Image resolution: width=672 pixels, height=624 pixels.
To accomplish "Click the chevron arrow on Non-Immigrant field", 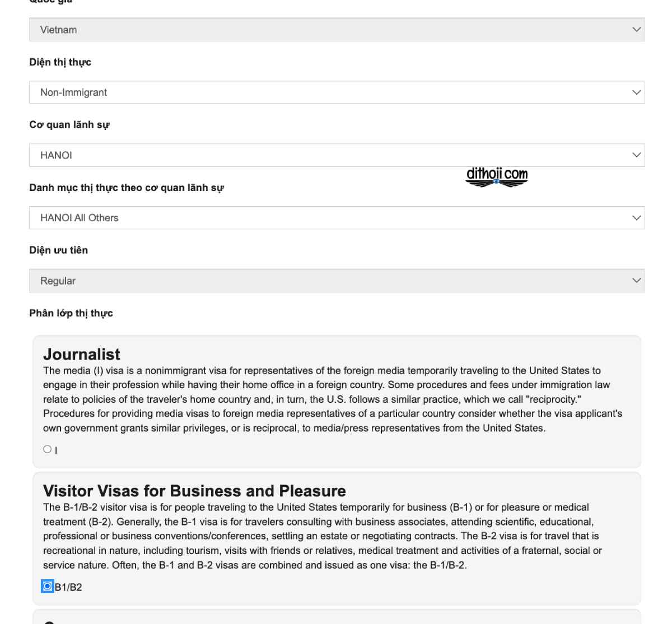I will (636, 92).
